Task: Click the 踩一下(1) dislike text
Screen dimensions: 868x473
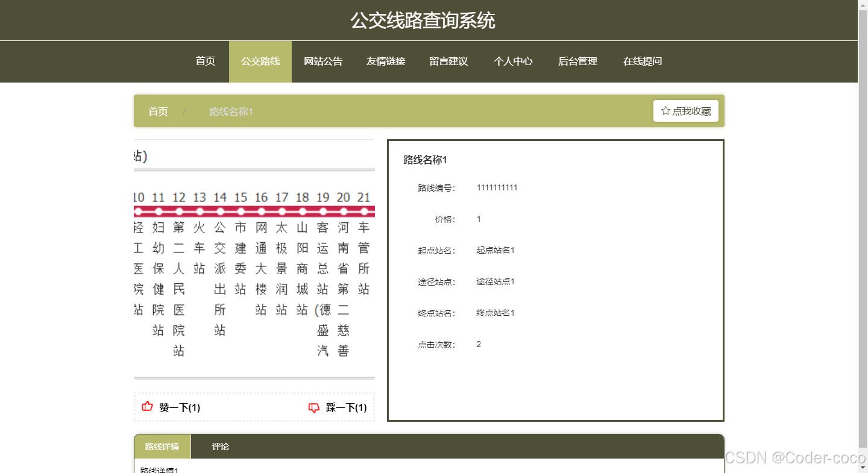Action: pyautogui.click(x=347, y=408)
